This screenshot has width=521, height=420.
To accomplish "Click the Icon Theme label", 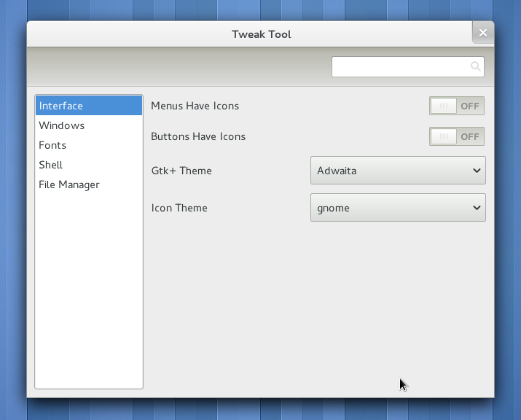I will click(179, 208).
